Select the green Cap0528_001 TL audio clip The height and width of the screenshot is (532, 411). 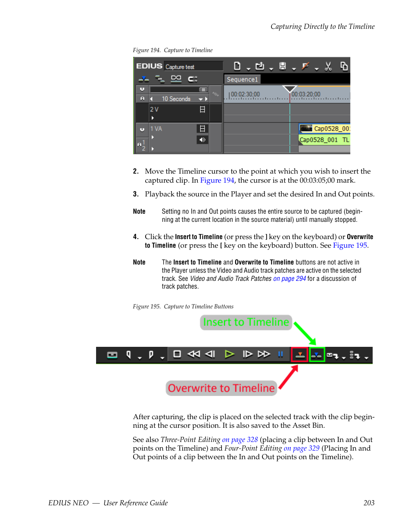pyautogui.click(x=324, y=140)
